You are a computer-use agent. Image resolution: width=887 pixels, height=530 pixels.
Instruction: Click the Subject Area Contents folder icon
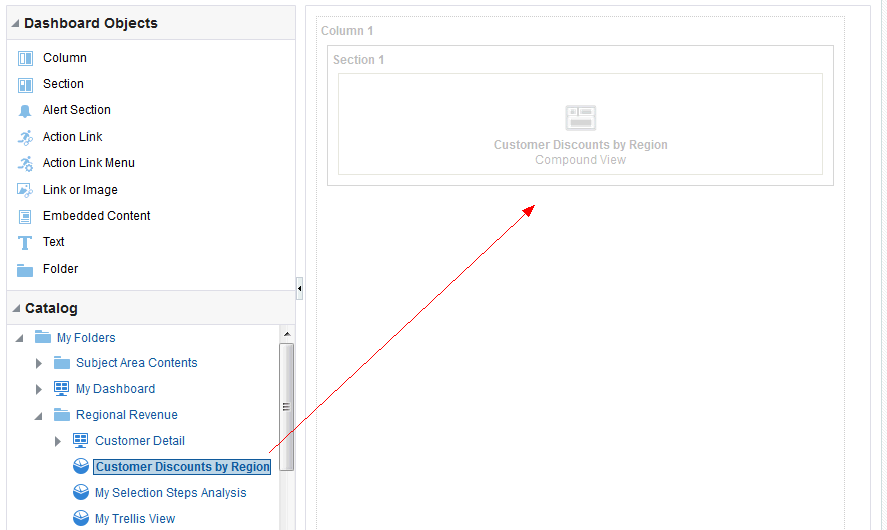point(62,363)
